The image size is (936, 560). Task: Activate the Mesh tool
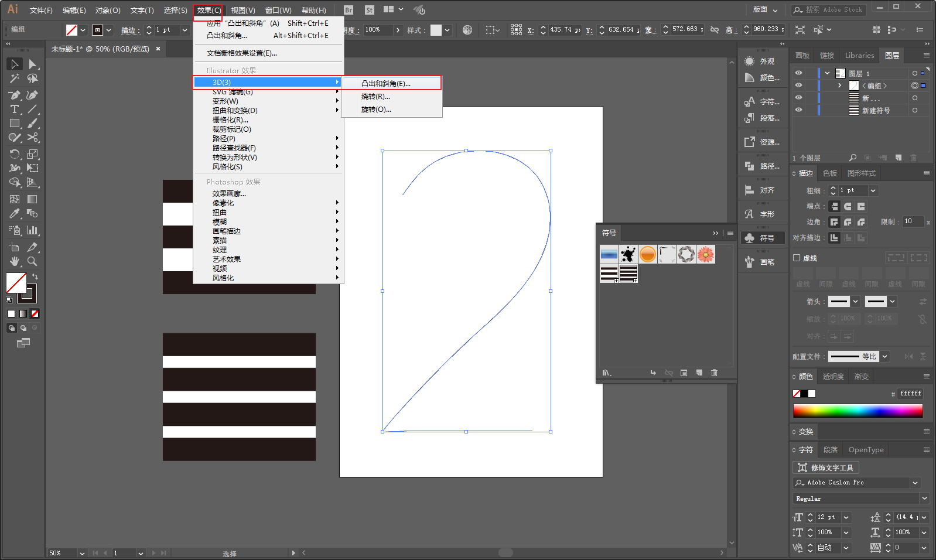click(x=15, y=199)
